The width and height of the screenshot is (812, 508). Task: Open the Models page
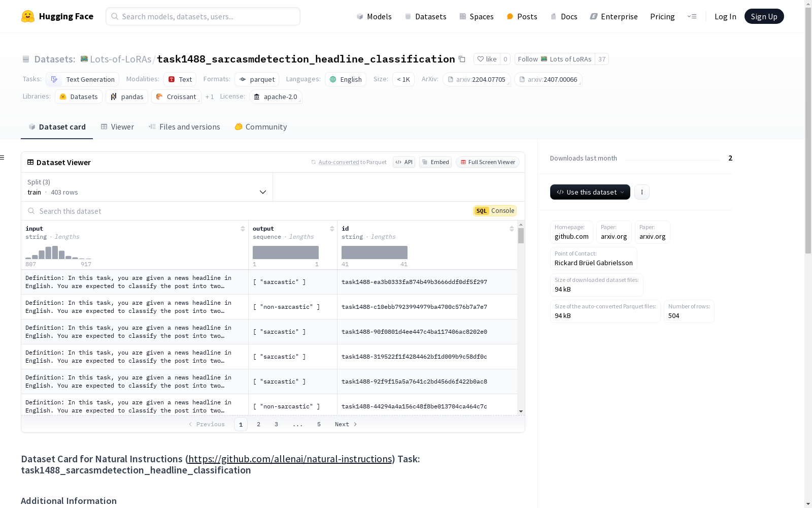[374, 16]
